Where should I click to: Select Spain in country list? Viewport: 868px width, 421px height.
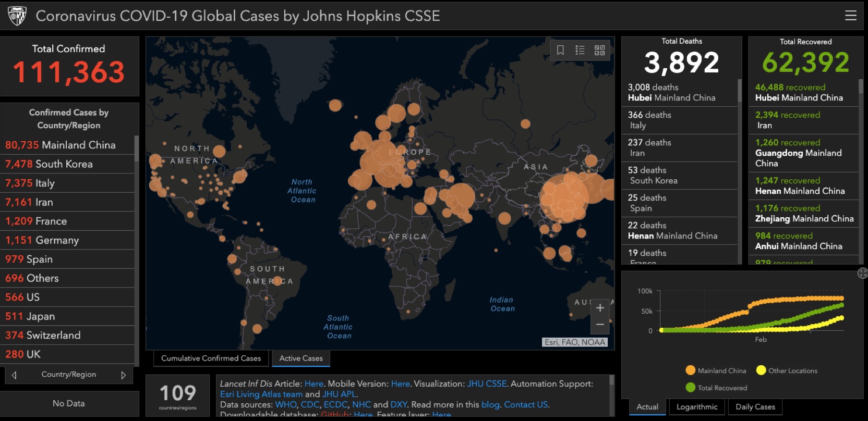[x=67, y=259]
